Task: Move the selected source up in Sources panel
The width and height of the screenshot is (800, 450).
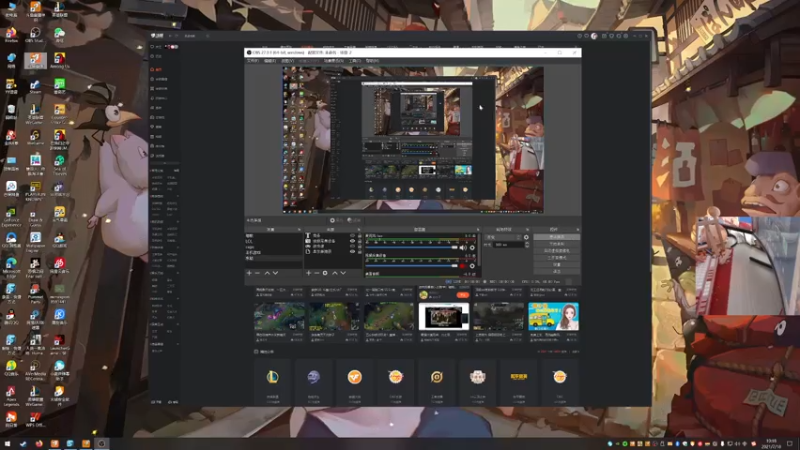Action: pyautogui.click(x=335, y=273)
